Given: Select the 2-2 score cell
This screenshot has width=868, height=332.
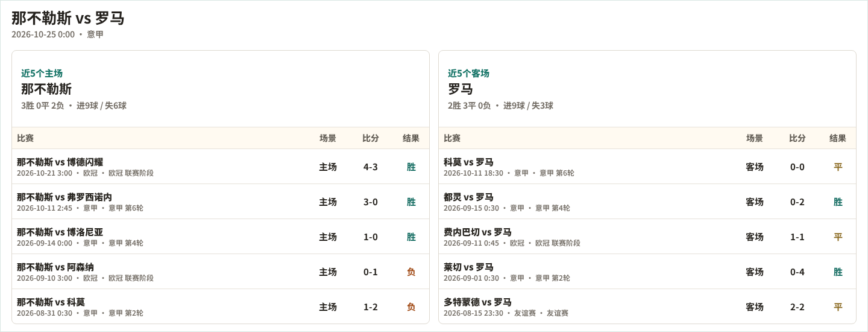Looking at the screenshot, I should [797, 307].
